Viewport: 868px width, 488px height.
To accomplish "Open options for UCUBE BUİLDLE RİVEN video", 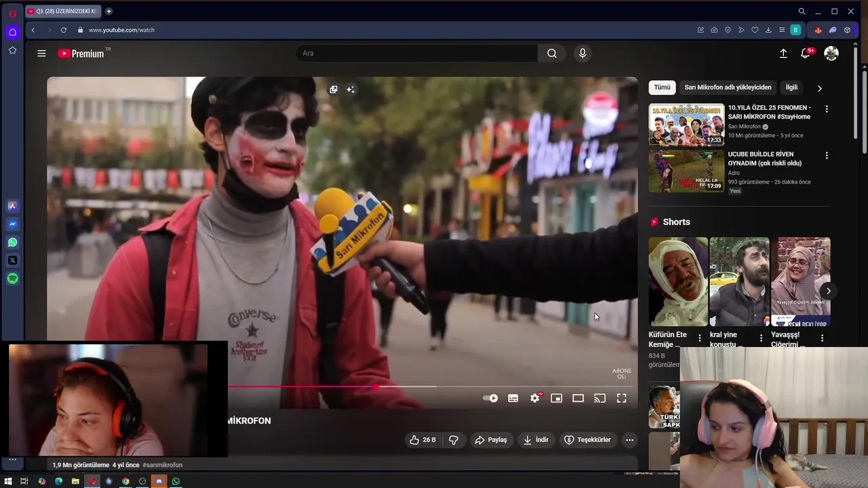I will click(827, 156).
